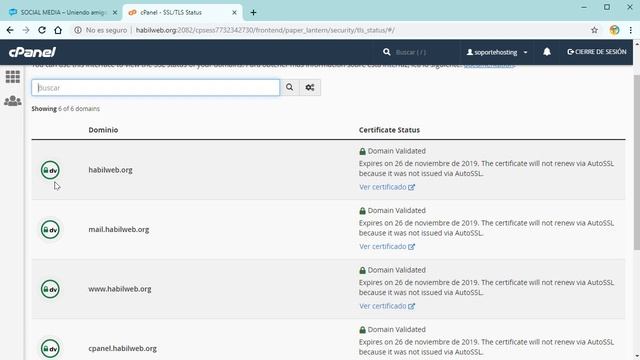Click the domain Buscar search box
Screen dimensions: 640x360
tap(156, 88)
